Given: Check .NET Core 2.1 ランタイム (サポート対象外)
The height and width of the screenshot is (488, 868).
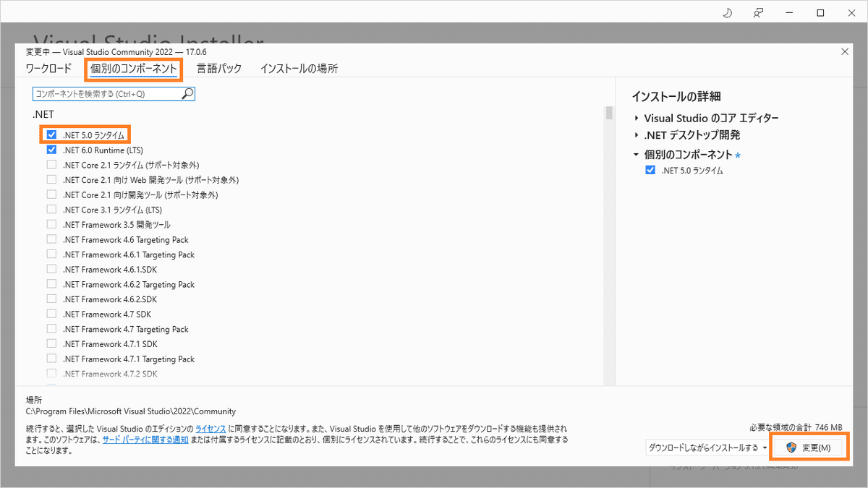Looking at the screenshot, I should tap(51, 165).
